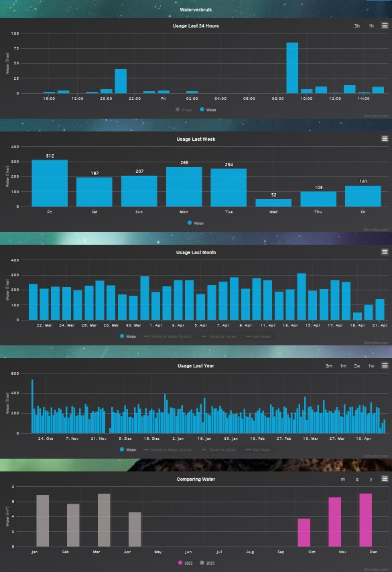
Task: Click the Usage Last Year title
Action: tap(196, 366)
